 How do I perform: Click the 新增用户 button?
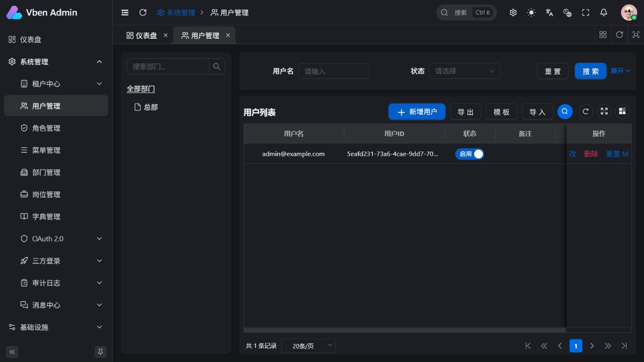417,112
